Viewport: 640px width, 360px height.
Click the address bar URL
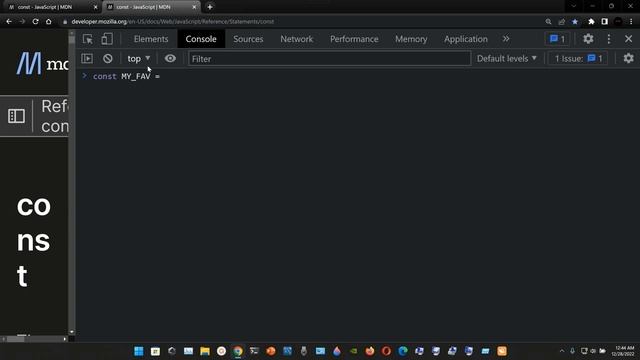(173, 22)
